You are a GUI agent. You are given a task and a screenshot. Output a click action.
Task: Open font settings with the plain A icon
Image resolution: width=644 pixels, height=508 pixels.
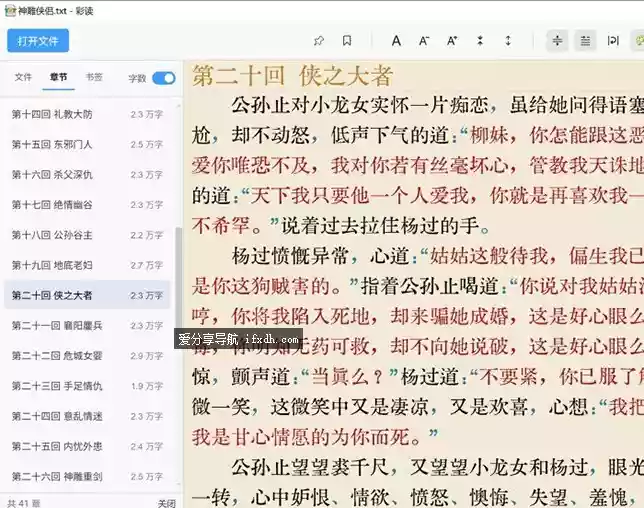396,41
